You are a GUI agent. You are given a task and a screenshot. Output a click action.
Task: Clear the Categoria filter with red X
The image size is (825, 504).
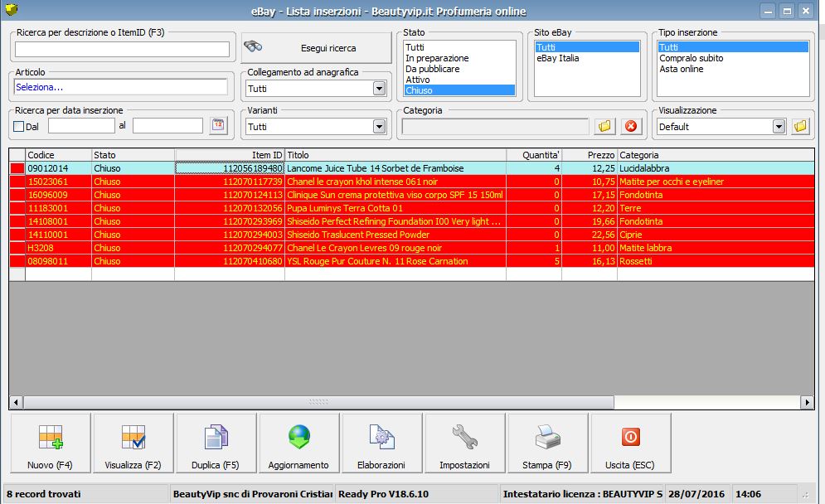click(631, 126)
